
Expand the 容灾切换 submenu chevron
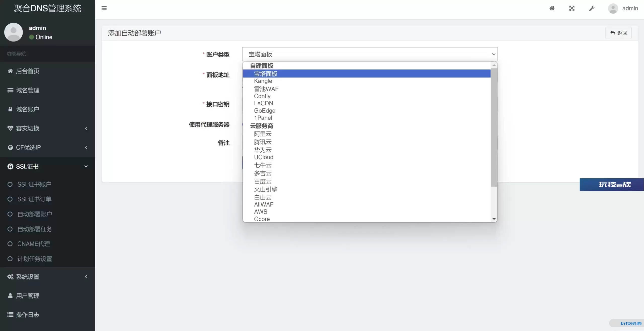[x=86, y=128]
